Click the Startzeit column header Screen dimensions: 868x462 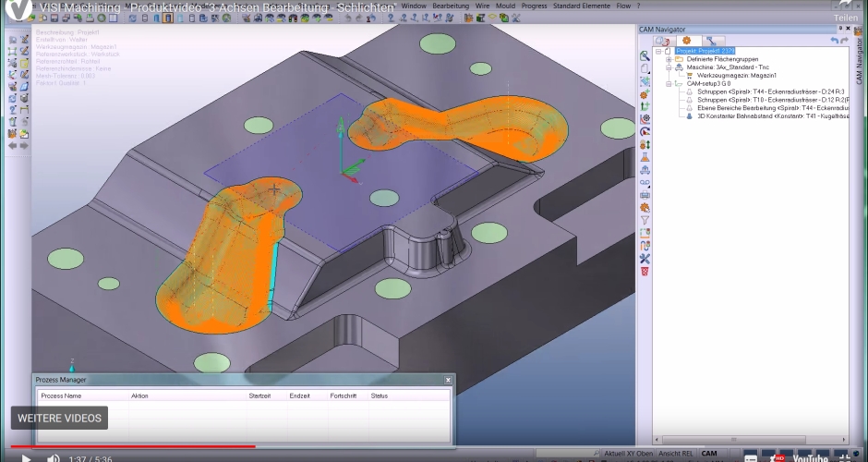(259, 396)
